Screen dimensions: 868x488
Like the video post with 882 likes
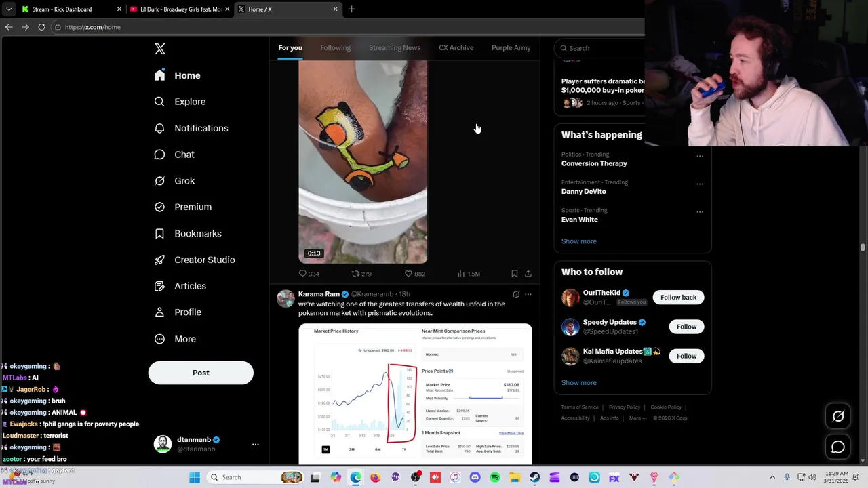414,274
